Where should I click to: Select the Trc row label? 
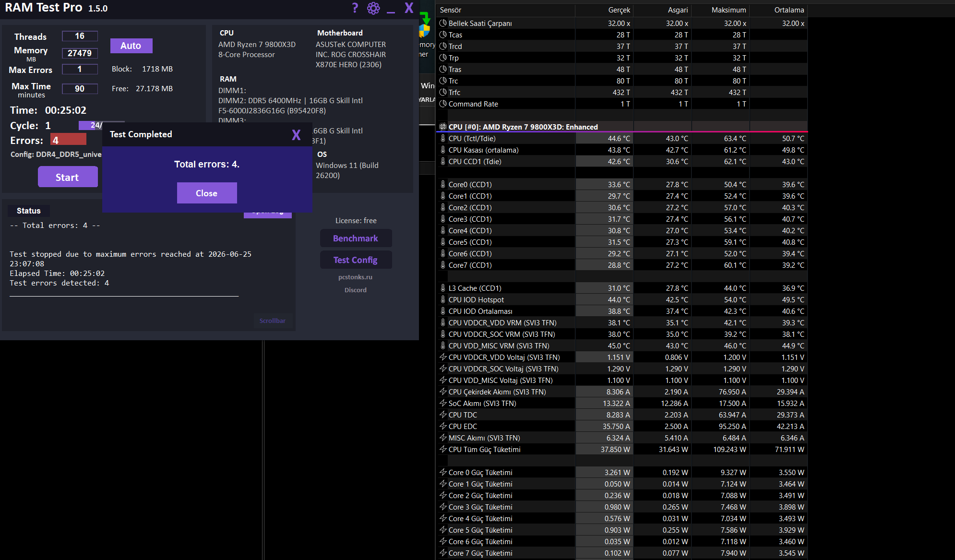tap(453, 81)
